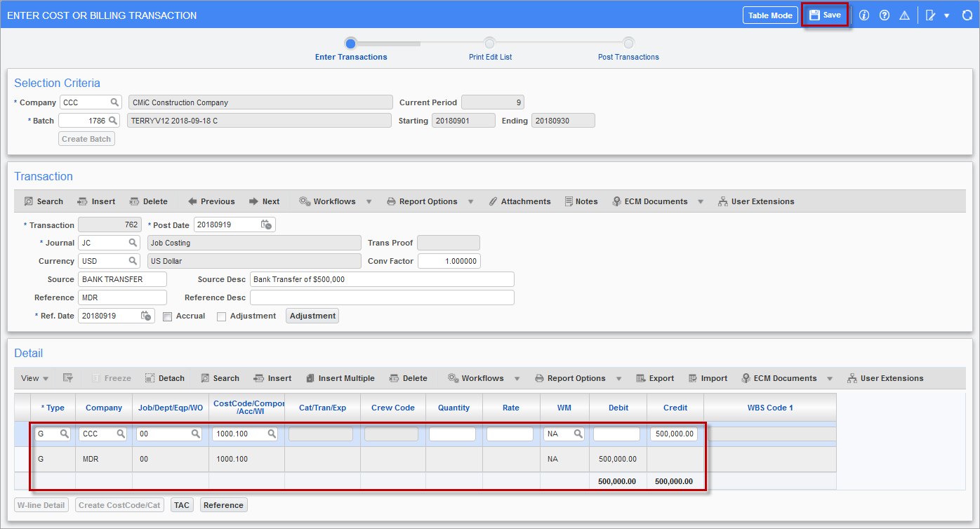Click Delete in Transaction toolbar
The height and width of the screenshot is (529, 980).
148,201
